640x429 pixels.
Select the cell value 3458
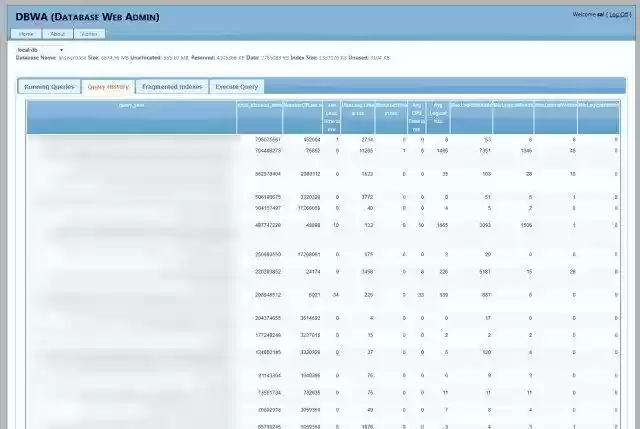(x=367, y=271)
